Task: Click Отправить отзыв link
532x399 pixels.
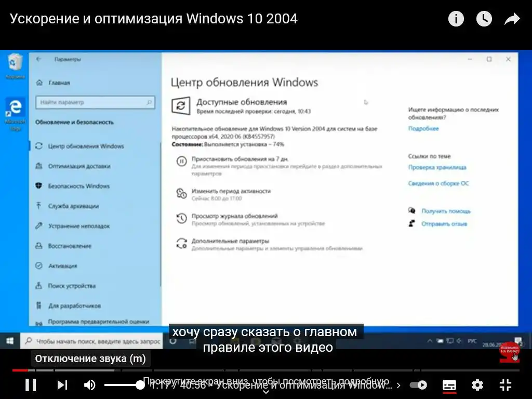Action: point(444,224)
